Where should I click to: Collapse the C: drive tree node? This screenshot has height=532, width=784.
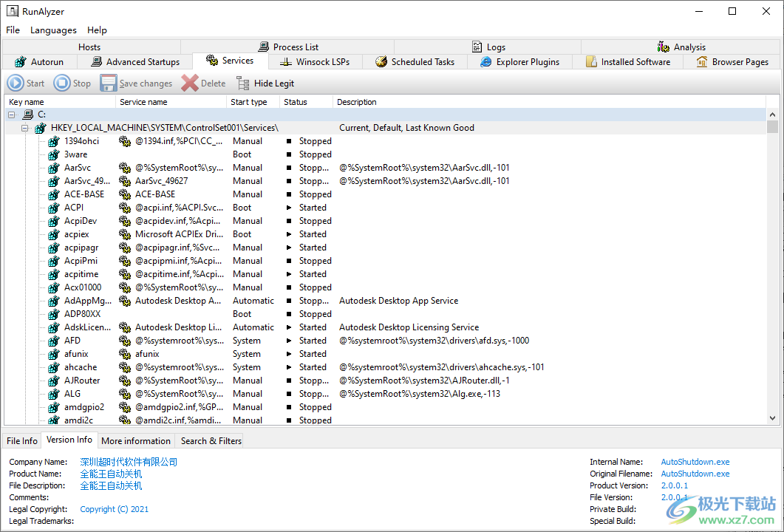tap(12, 115)
